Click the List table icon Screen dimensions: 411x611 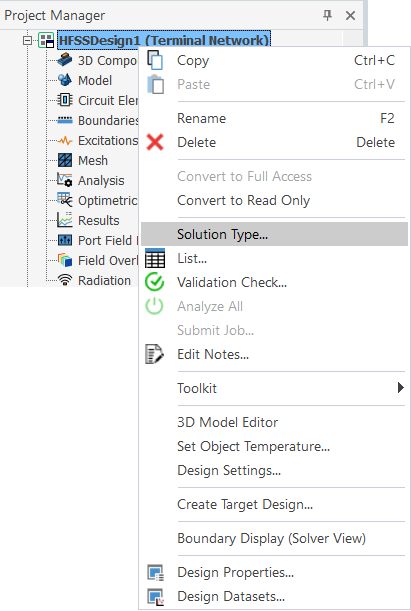(x=155, y=258)
